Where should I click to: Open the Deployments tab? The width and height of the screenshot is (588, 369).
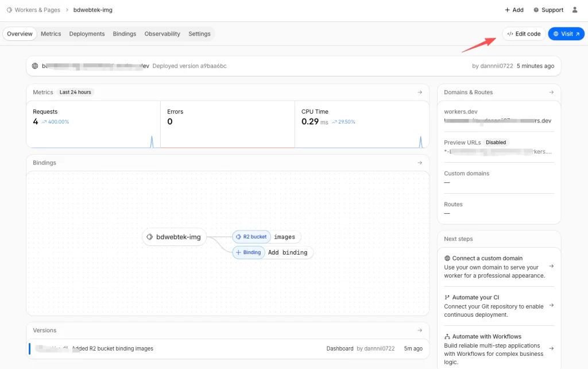[87, 34]
